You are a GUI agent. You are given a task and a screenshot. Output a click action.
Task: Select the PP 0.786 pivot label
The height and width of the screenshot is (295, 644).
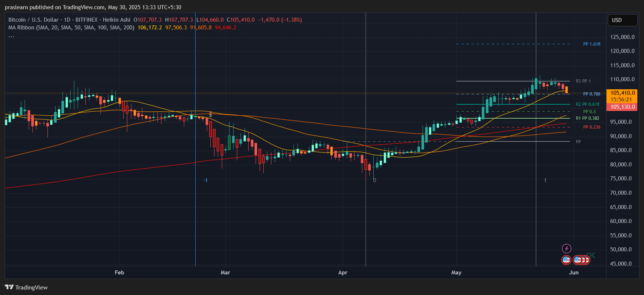coord(592,94)
